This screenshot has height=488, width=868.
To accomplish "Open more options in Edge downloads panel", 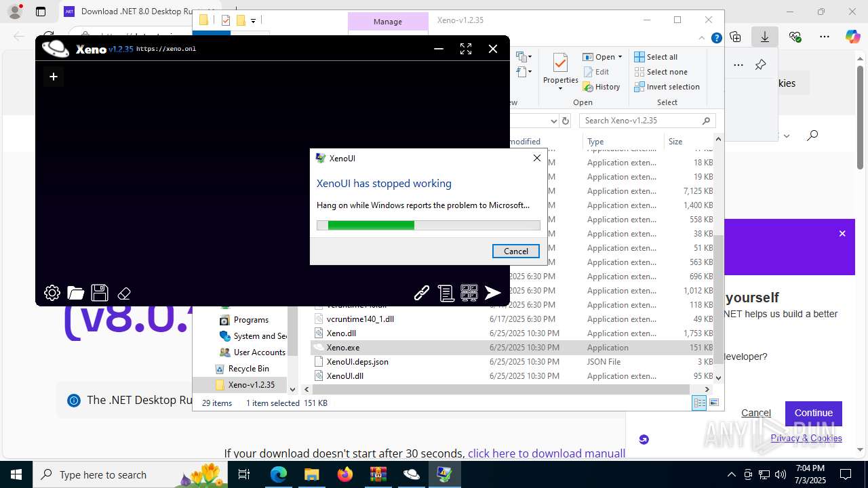I will (738, 65).
